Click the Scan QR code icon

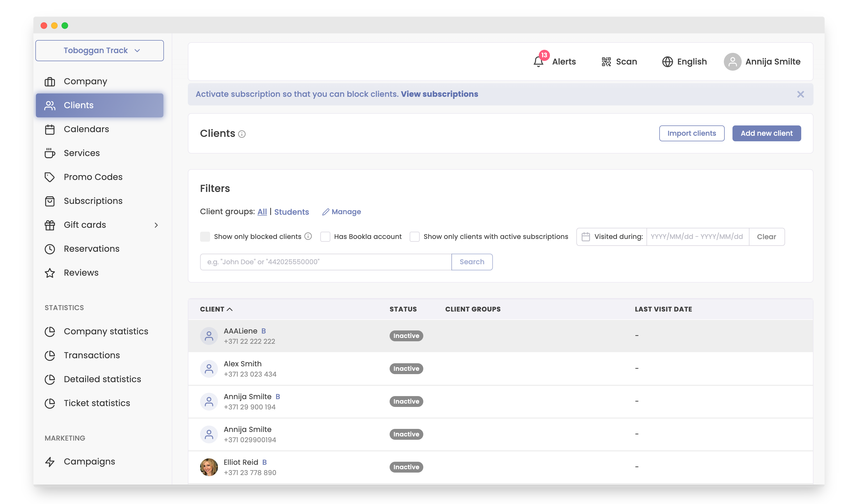(606, 61)
